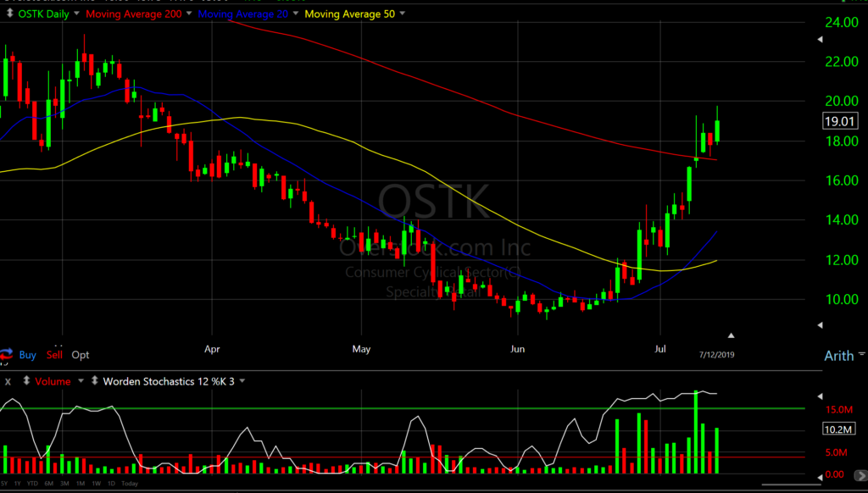
Task: Click the 24.00 price axis label
Action: pyautogui.click(x=840, y=23)
